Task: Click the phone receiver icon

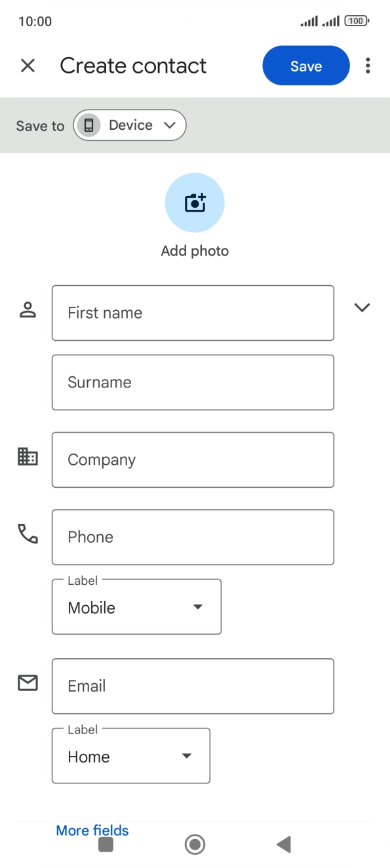Action: (27, 533)
